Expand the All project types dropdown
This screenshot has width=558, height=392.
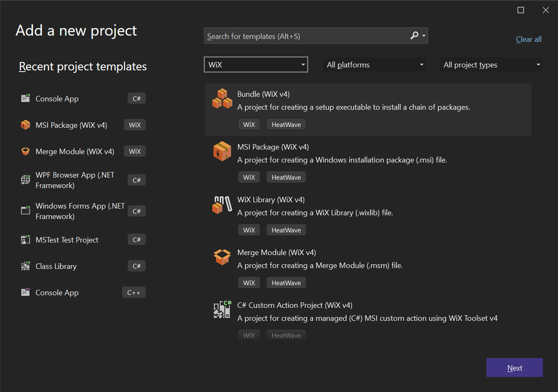pyautogui.click(x=538, y=64)
